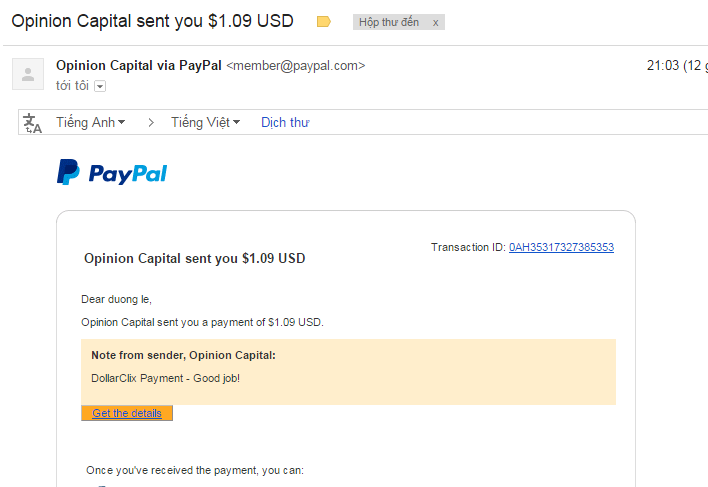708x487 pixels.
Task: Click the Dear duong le greeting
Action: (116, 298)
